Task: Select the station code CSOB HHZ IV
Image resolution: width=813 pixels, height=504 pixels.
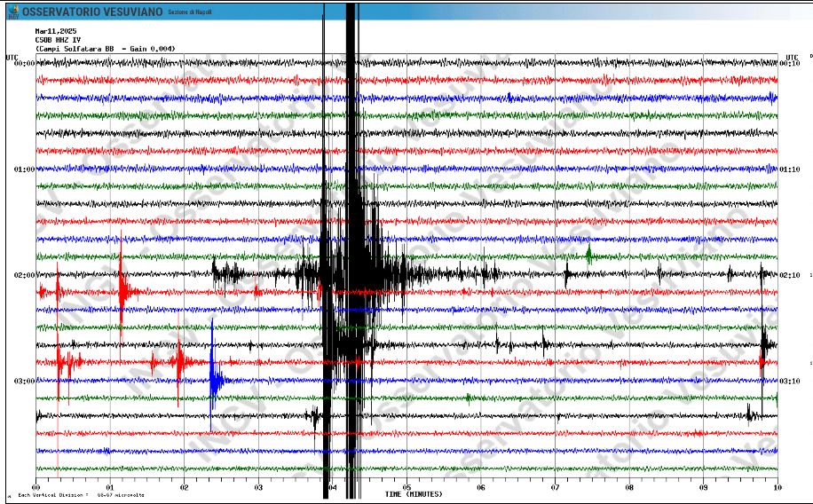Action: [58, 40]
